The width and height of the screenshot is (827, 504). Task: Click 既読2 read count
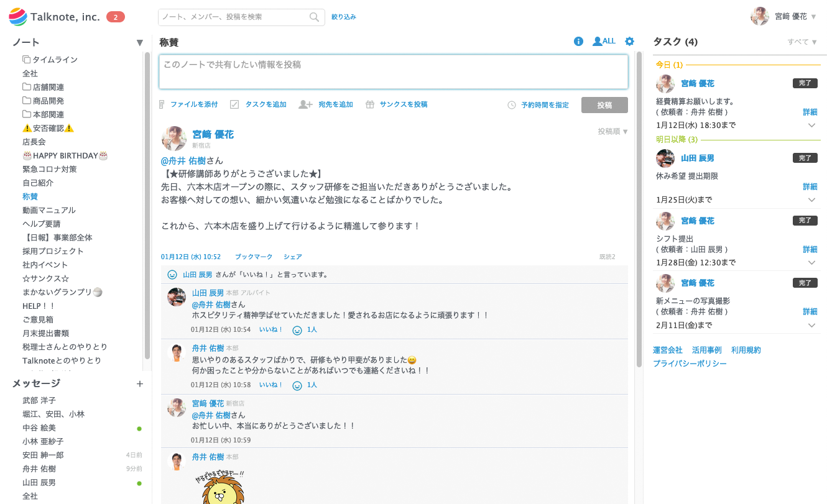607,257
